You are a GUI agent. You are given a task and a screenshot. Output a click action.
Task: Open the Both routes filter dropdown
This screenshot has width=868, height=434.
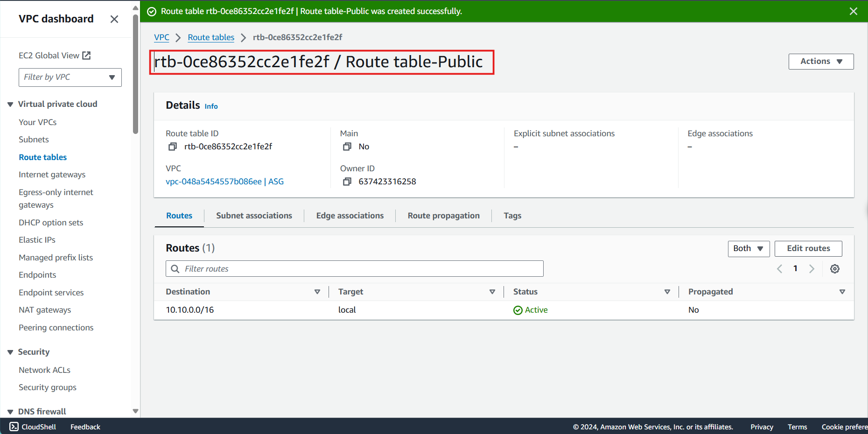(x=748, y=248)
